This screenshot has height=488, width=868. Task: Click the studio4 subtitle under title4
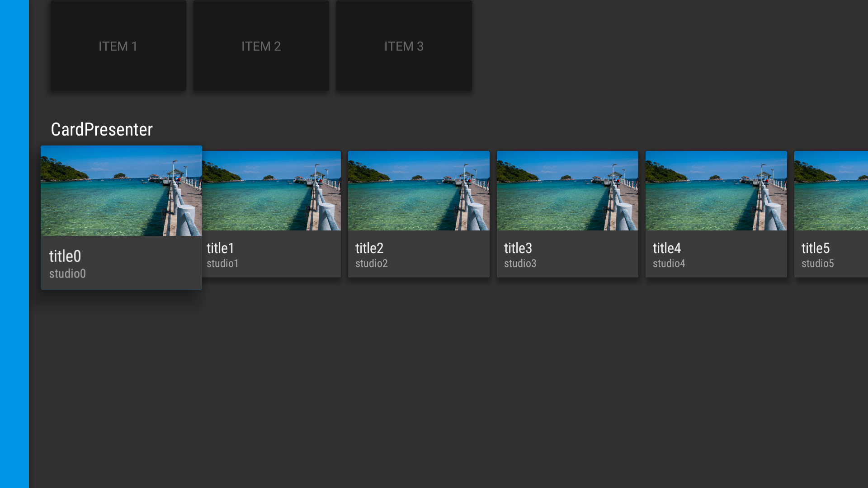click(669, 263)
